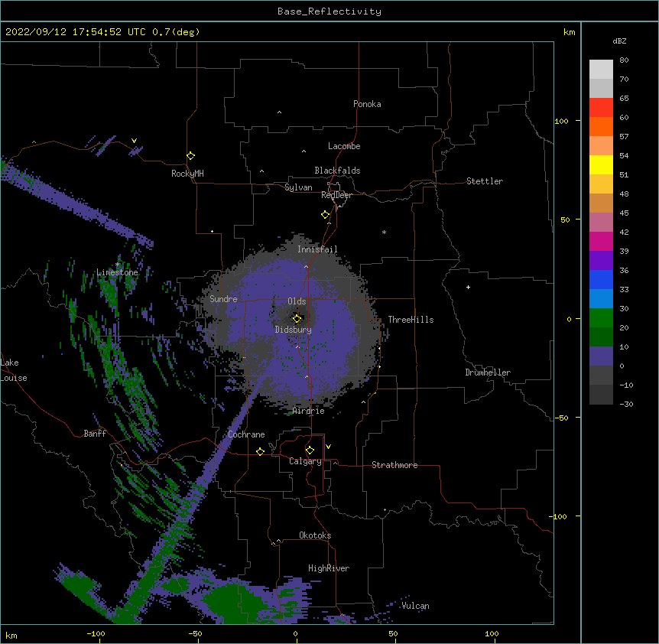Select the yellow swatch between 54 and 51 dBZ
Screen dimensions: 659x644
601,164
